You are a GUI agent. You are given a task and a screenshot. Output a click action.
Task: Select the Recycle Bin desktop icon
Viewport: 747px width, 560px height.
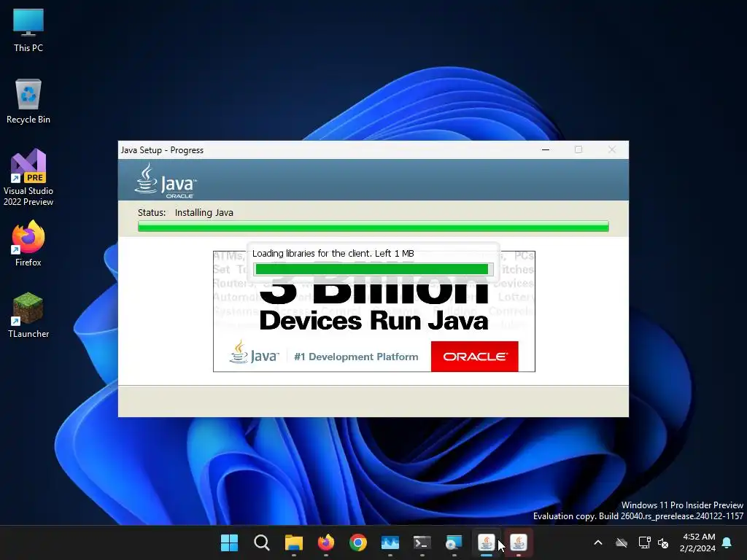pyautogui.click(x=28, y=101)
